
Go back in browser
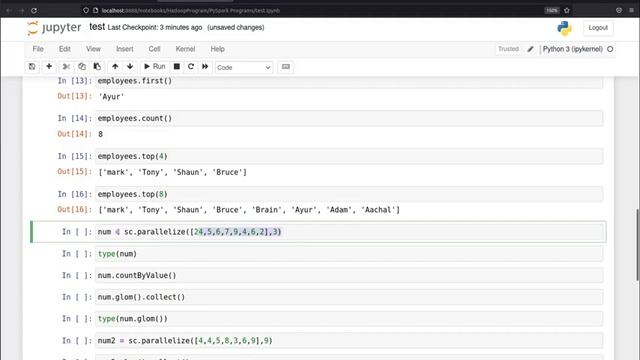click(x=9, y=10)
